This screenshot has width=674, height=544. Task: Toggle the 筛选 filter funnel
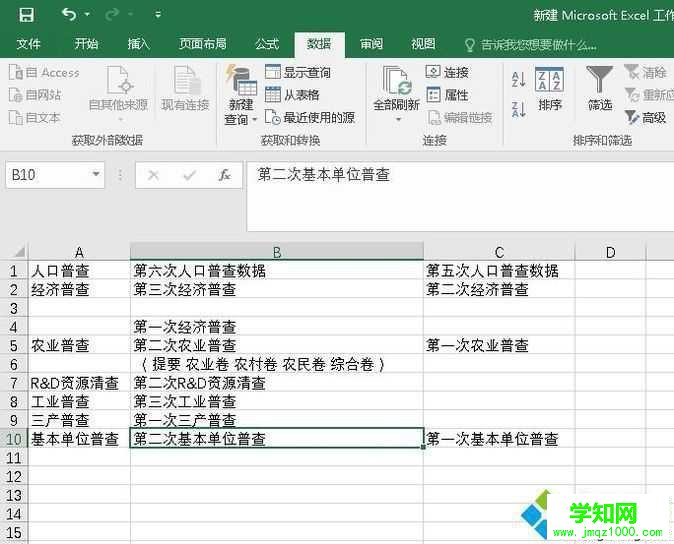coord(600,89)
